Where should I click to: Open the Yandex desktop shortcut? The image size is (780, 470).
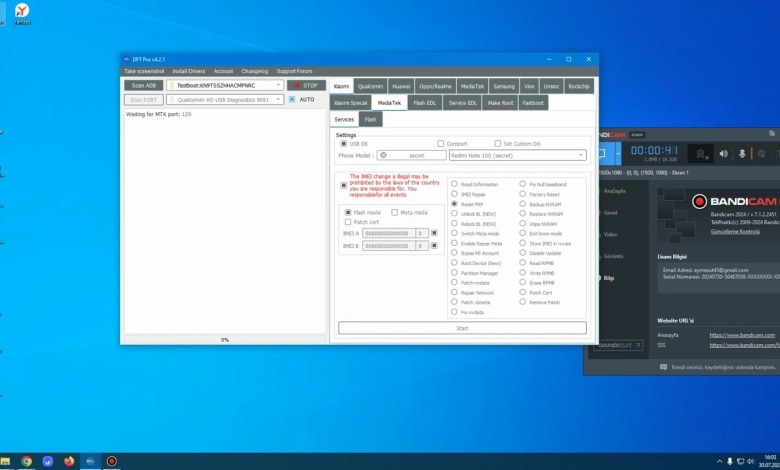click(x=22, y=12)
